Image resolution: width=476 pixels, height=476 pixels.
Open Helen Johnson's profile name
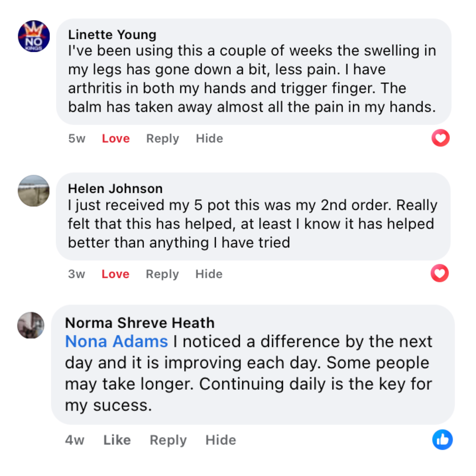point(115,189)
